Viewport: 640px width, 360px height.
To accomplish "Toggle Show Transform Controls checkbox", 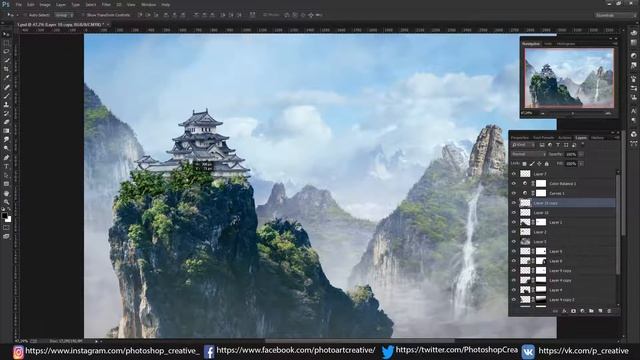I will 83,15.
